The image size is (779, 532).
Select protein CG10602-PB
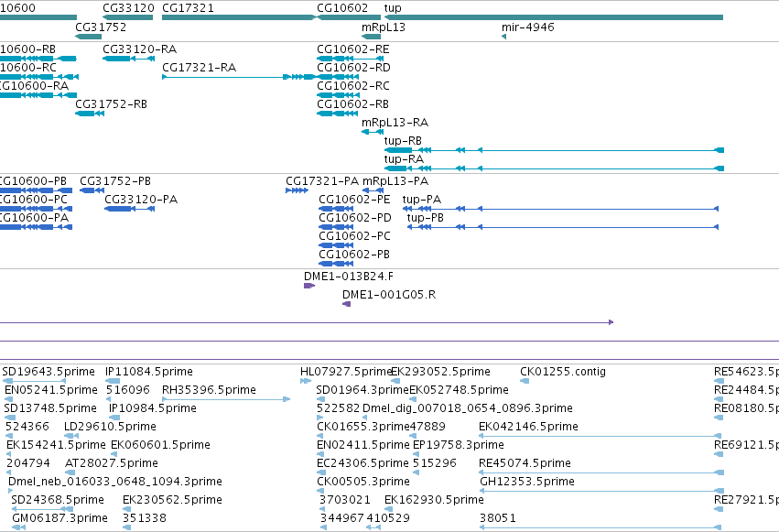click(x=354, y=255)
